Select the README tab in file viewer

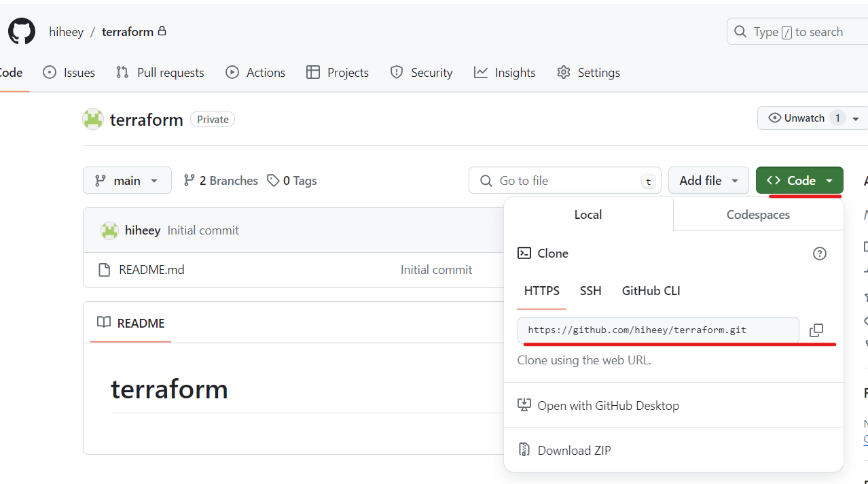(130, 323)
